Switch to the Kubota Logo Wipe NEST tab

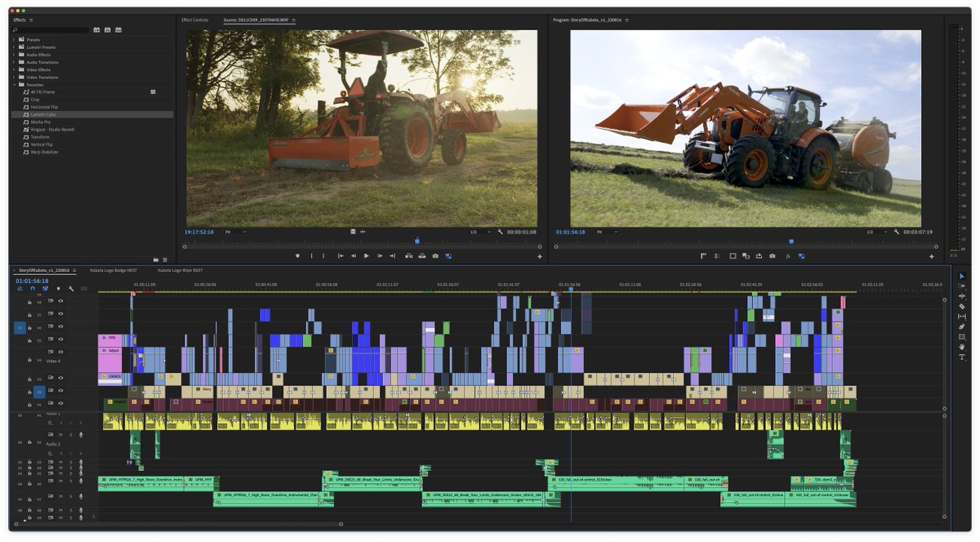click(x=180, y=269)
